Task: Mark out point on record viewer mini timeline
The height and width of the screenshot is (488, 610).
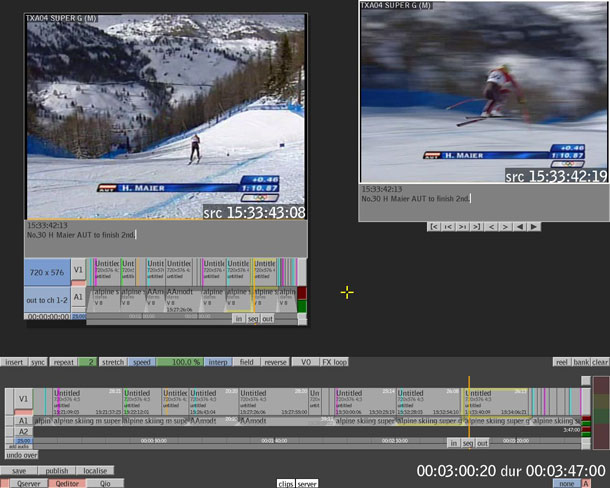Action: [267, 319]
